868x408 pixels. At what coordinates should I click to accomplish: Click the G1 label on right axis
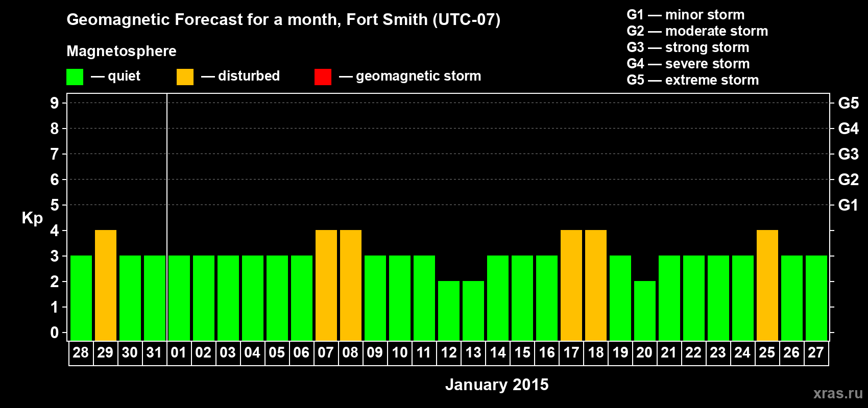coord(849,205)
